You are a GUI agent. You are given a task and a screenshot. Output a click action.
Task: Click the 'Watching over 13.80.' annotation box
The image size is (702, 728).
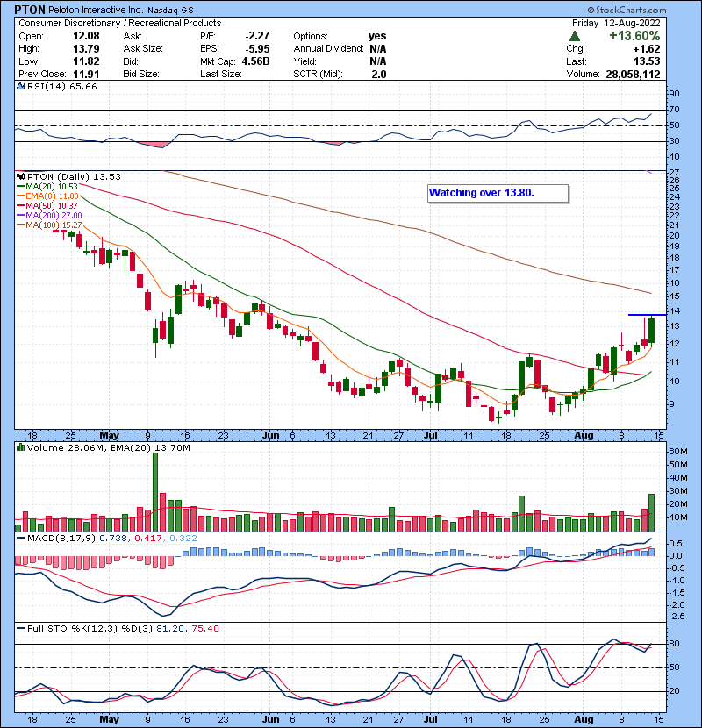coord(498,193)
